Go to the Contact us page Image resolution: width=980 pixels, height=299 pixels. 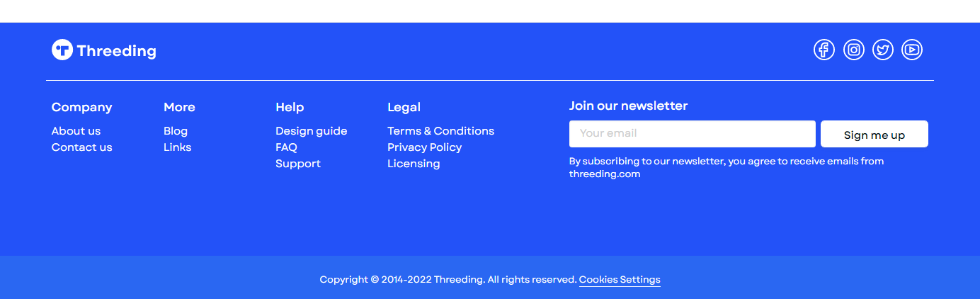(x=81, y=147)
